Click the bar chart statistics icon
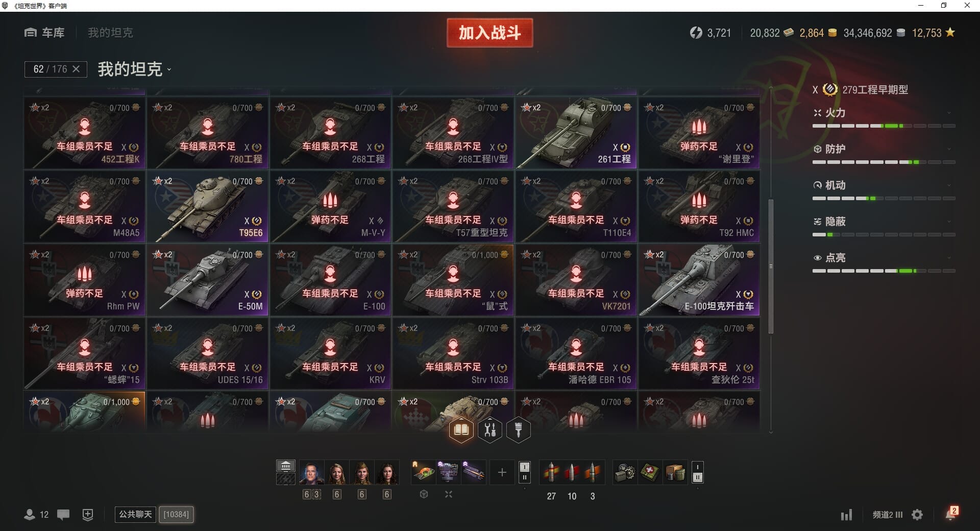This screenshot has width=980, height=531. [846, 515]
